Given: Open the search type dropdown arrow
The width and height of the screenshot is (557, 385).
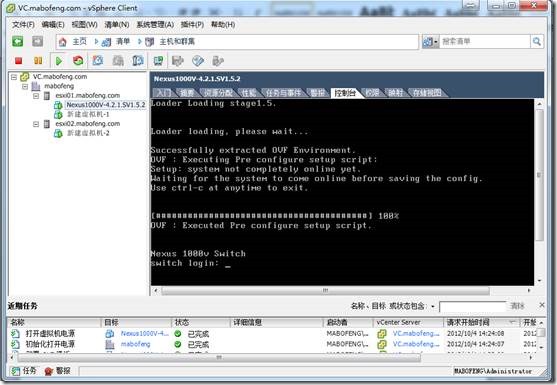Looking at the screenshot, I should point(436,42).
